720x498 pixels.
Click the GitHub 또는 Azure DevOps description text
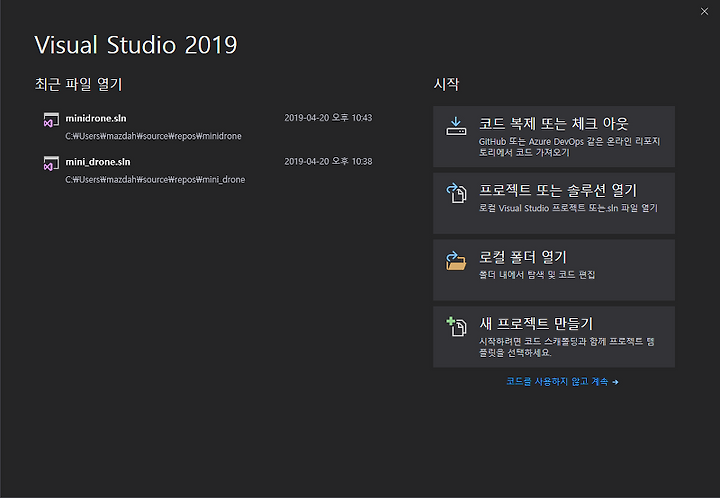click(x=569, y=147)
